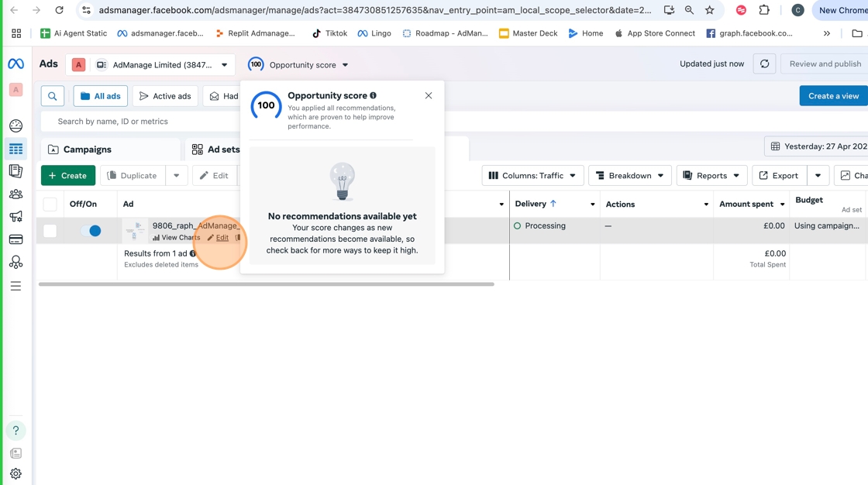
Task: Open Ads reporting icon in sidebar
Action: pyautogui.click(x=15, y=171)
